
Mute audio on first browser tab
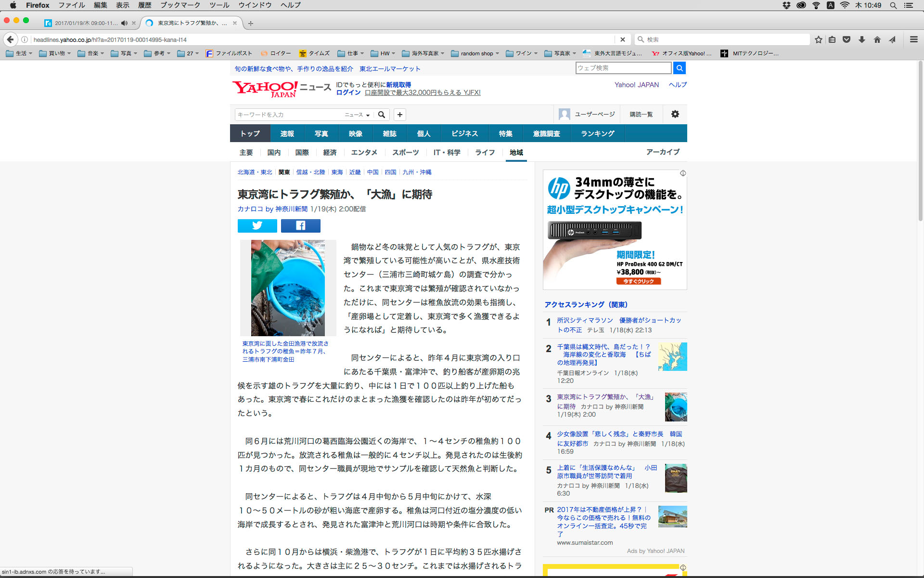pyautogui.click(x=124, y=23)
